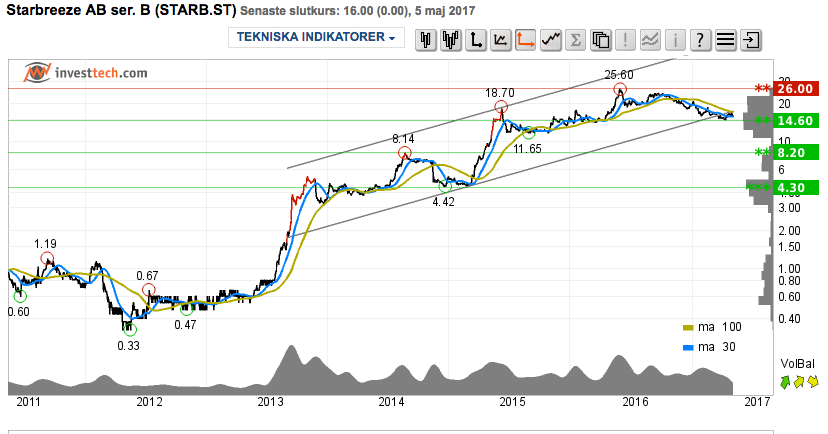
Task: Click the middle yellow-green VolBal arrow
Action: [x=798, y=381]
